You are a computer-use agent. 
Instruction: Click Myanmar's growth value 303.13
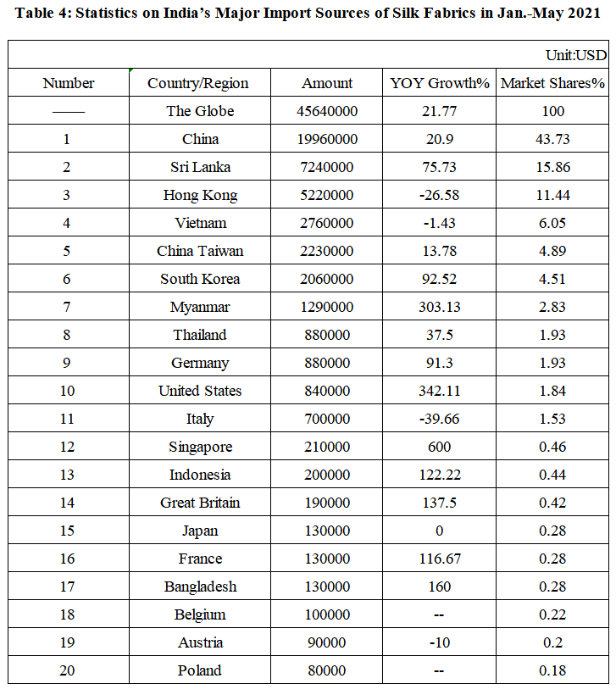(x=440, y=307)
